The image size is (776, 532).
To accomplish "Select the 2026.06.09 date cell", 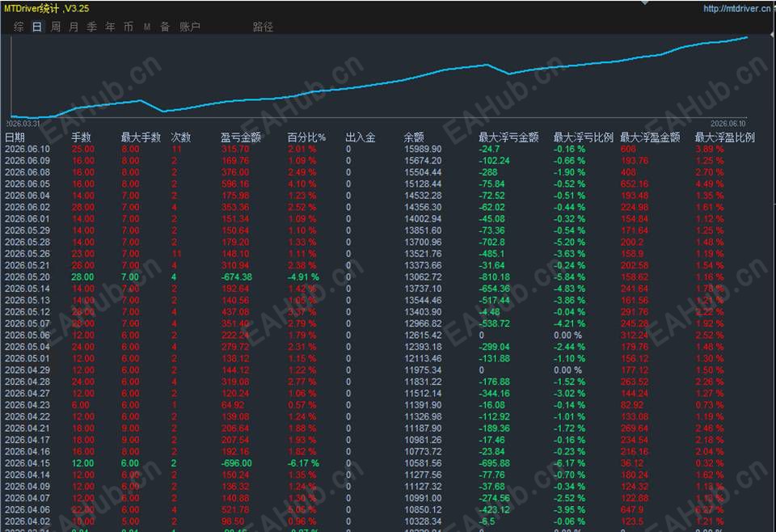I will (27, 161).
